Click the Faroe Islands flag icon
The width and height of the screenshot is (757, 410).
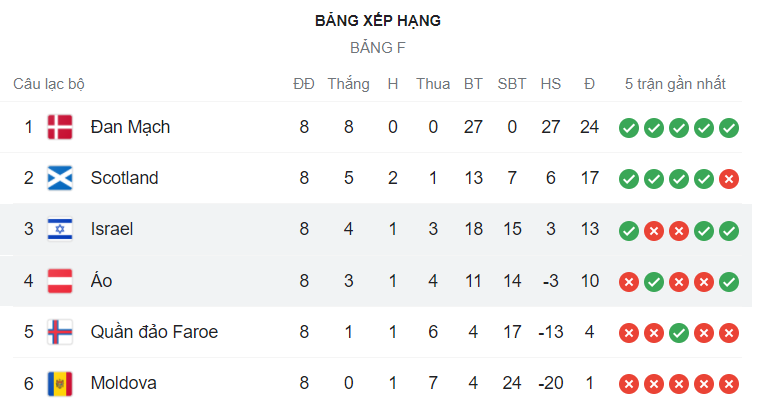(60, 332)
